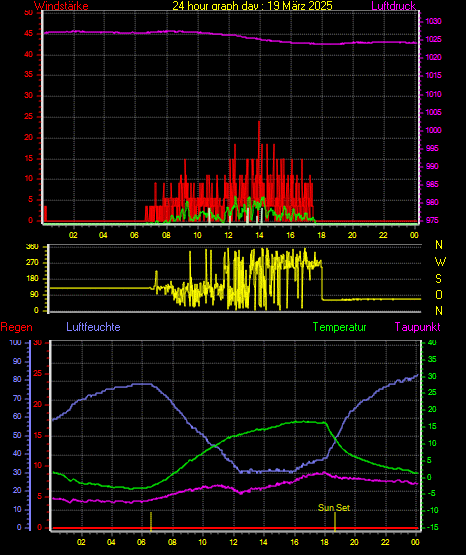Click the Temperatur legend label
Image resolution: width=466 pixels, height=555 pixels.
pos(339,327)
